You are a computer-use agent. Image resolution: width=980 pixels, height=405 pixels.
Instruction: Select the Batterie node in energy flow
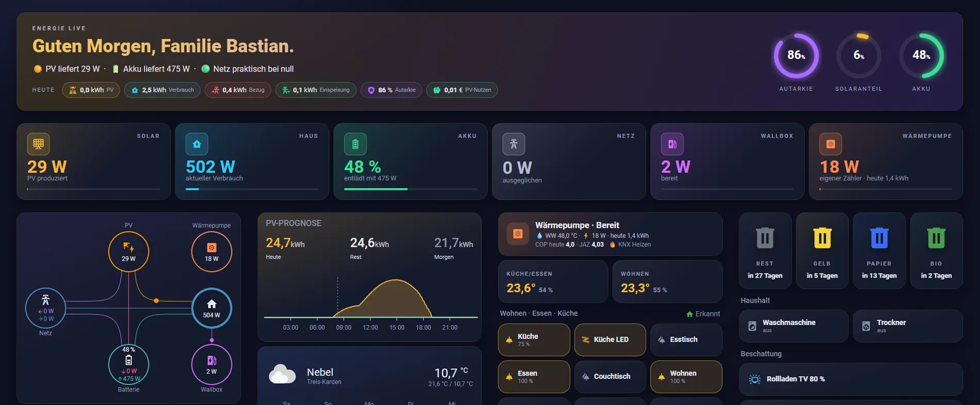[x=128, y=364]
